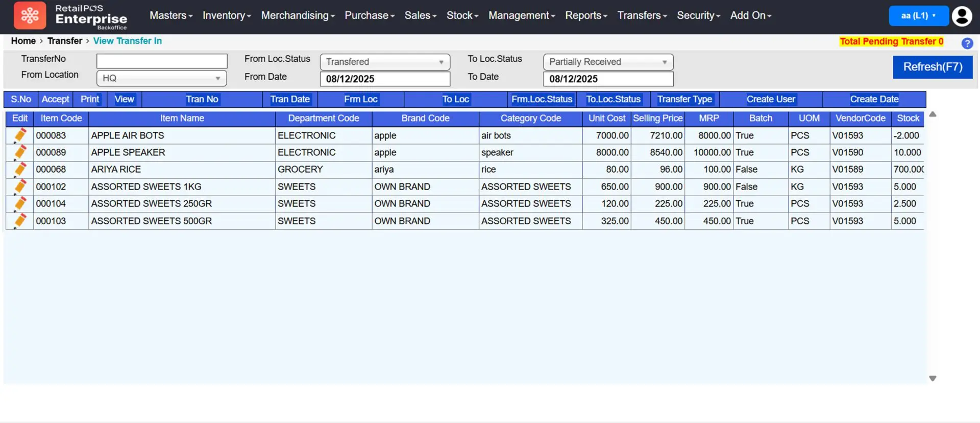
Task: Focus the TransferNo input field
Action: [162, 61]
